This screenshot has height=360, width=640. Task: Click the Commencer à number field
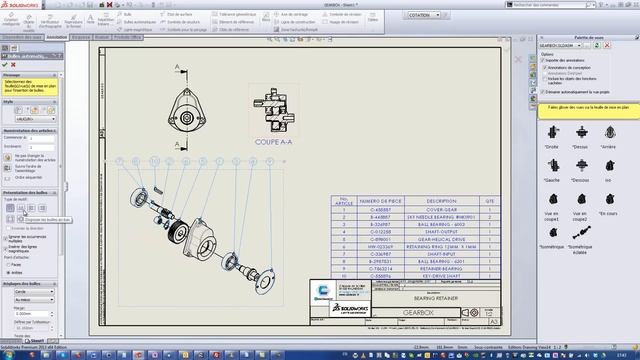[x=41, y=138]
